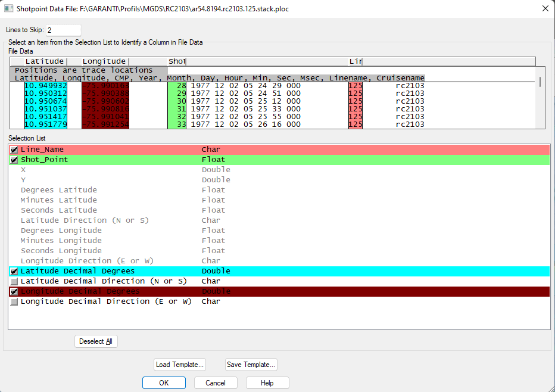
Task: Select the Degrees Latitude list item
Action: click(59, 190)
